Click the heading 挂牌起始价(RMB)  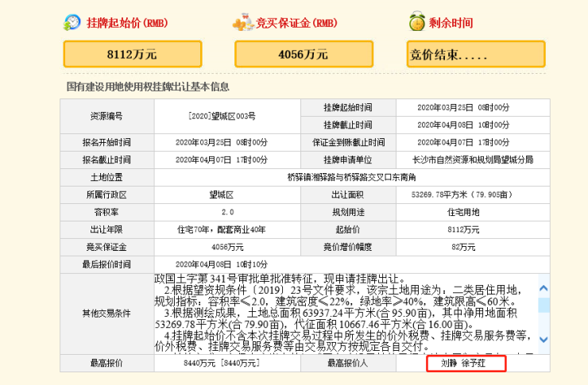(127, 23)
